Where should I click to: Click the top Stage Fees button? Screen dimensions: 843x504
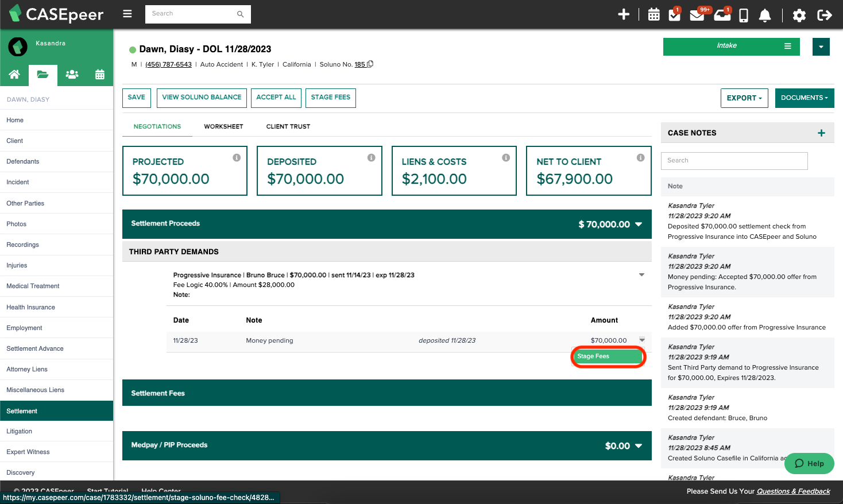pyautogui.click(x=331, y=98)
